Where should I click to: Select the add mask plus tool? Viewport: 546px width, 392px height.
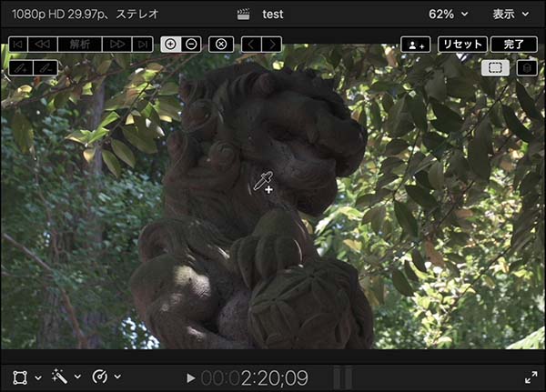click(171, 45)
